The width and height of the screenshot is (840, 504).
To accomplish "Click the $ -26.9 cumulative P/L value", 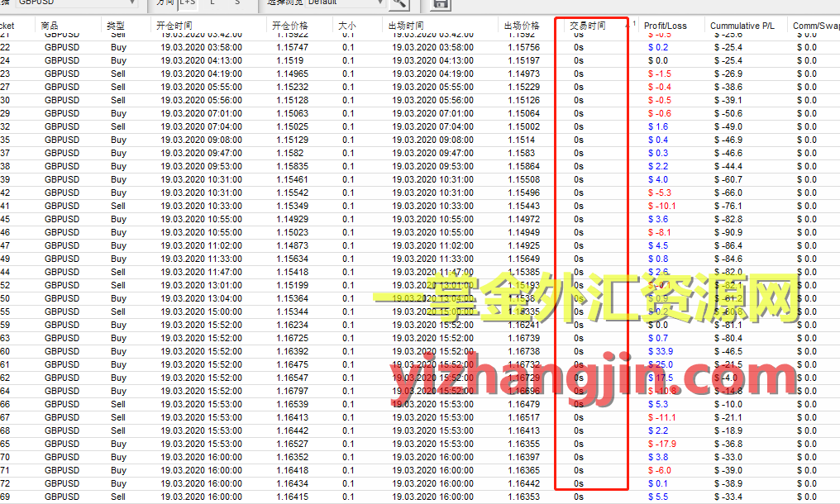I will pyautogui.click(x=728, y=74).
